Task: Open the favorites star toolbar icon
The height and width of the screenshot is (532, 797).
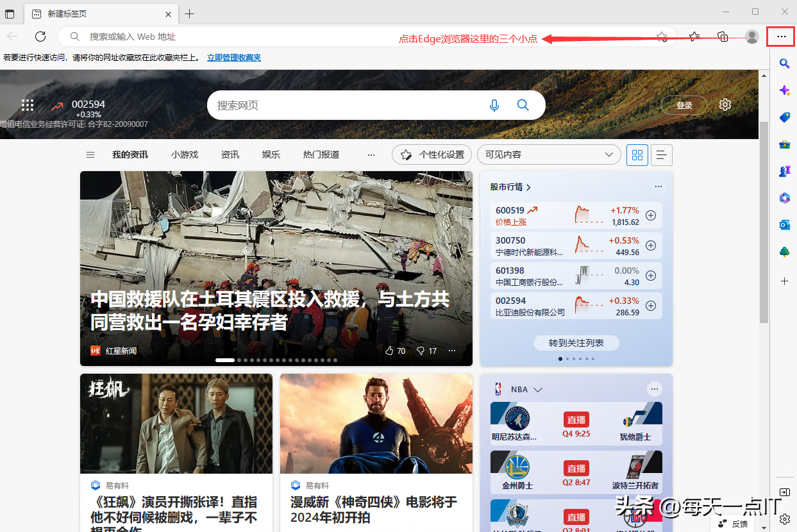Action: (694, 37)
